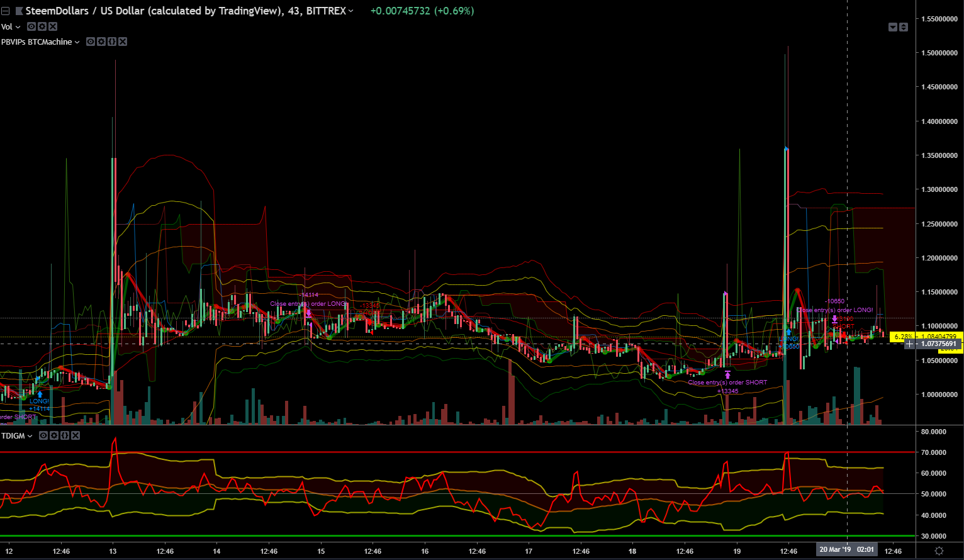Open TDIGM indicator settings gear
Image resolution: width=964 pixels, height=560 pixels.
coord(54,435)
